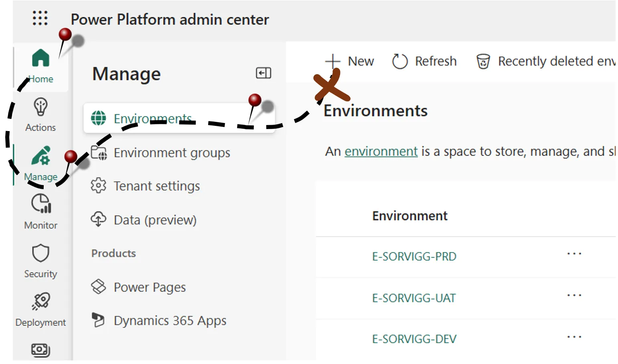The width and height of the screenshot is (618, 364).
Task: Click the recycle bin icon
Action: tap(483, 61)
